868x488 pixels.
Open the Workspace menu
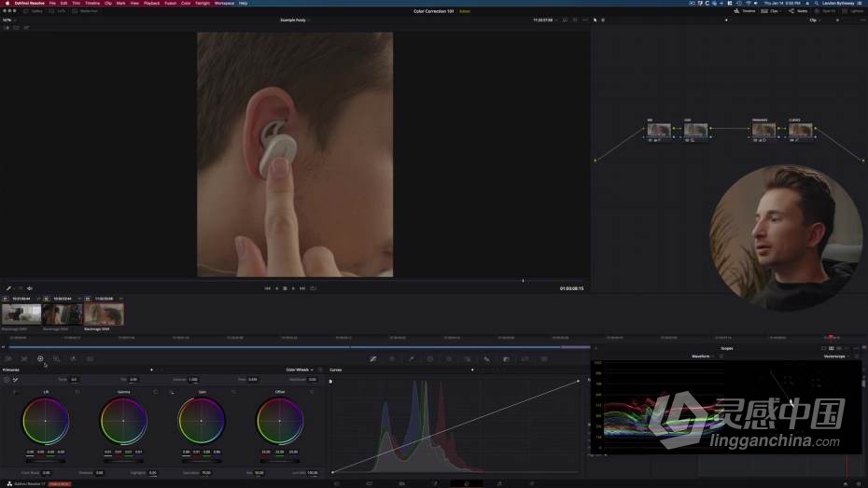point(224,4)
